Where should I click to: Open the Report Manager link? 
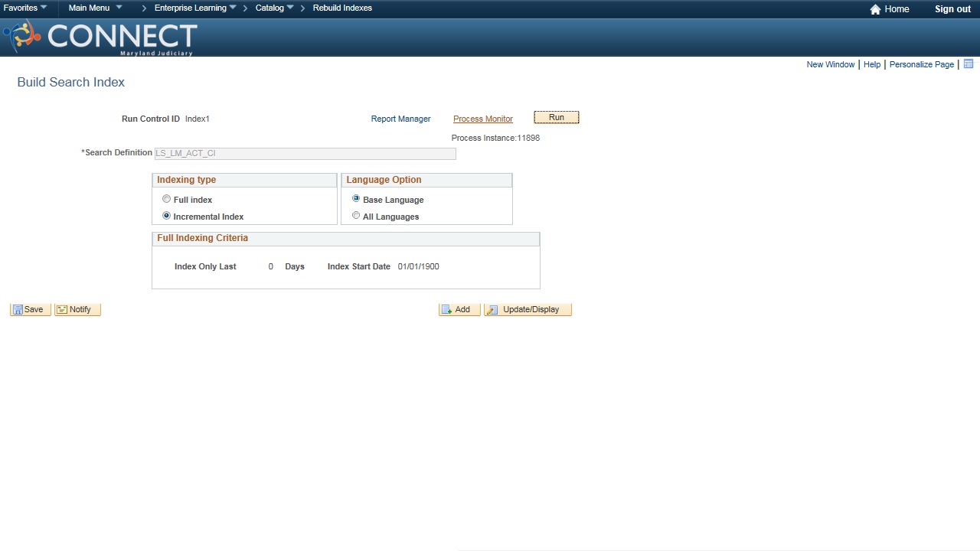[400, 119]
